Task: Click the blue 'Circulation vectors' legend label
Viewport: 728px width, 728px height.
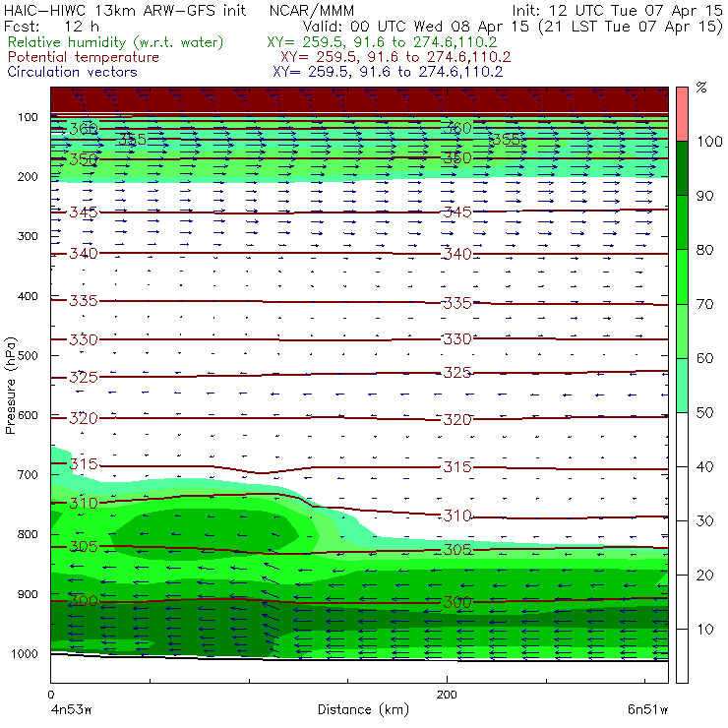Action: pos(73,72)
